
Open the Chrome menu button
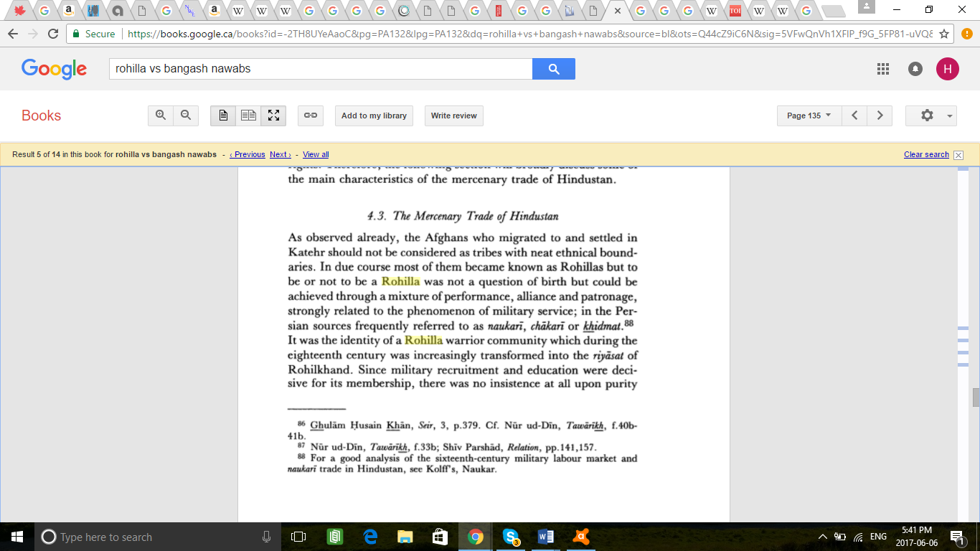966,34
